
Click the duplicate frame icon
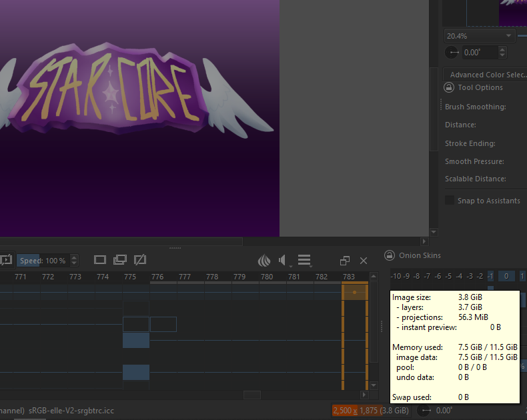(120, 259)
